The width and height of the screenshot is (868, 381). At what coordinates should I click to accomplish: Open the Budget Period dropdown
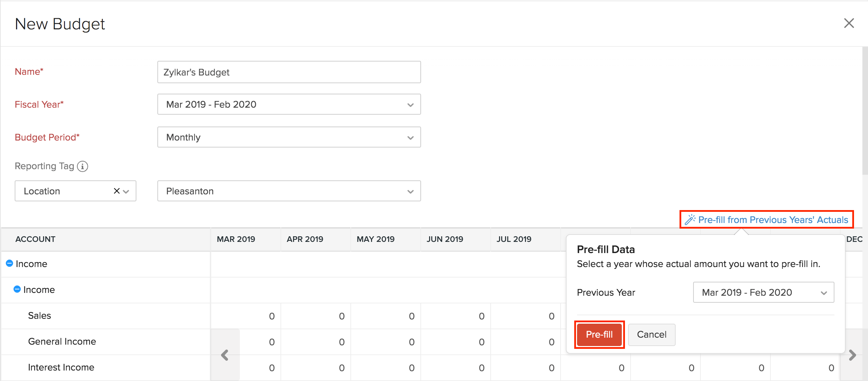click(289, 137)
